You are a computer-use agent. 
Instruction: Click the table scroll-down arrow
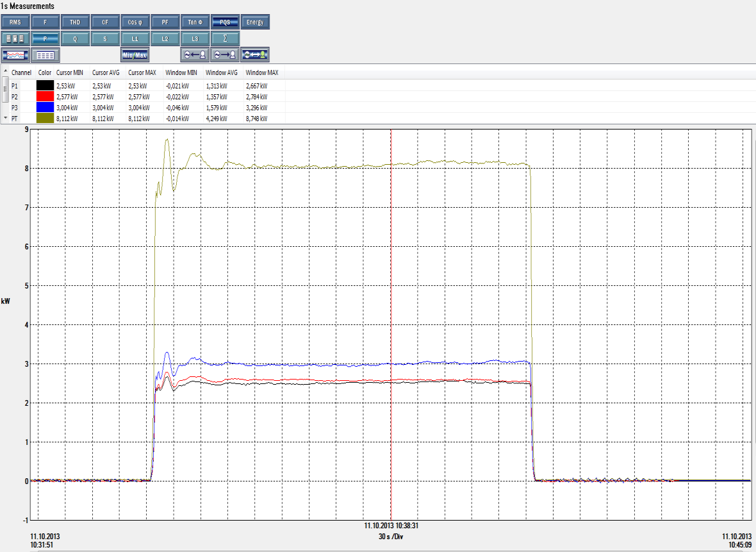click(5, 118)
